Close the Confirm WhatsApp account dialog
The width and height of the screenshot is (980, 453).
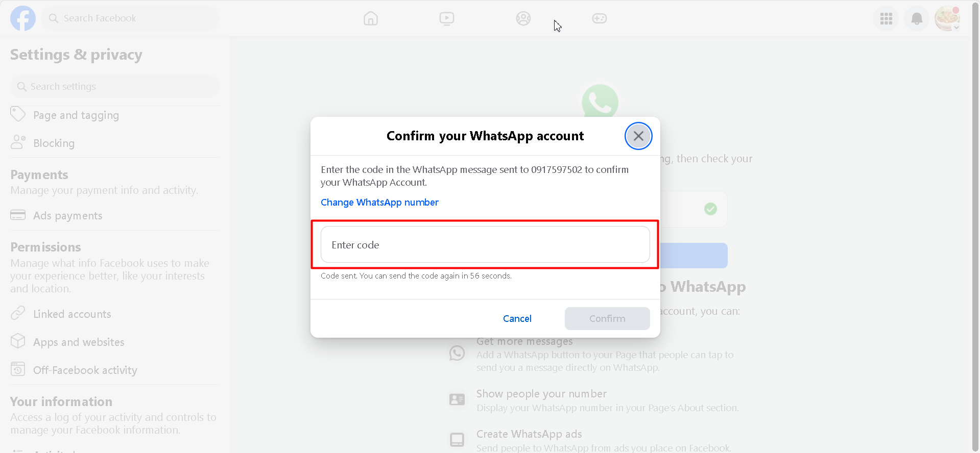coord(638,136)
